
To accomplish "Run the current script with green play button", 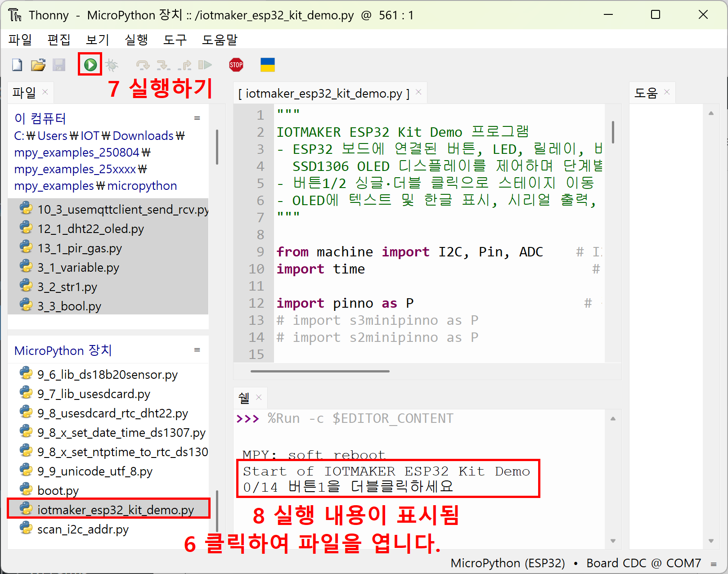I will (90, 65).
